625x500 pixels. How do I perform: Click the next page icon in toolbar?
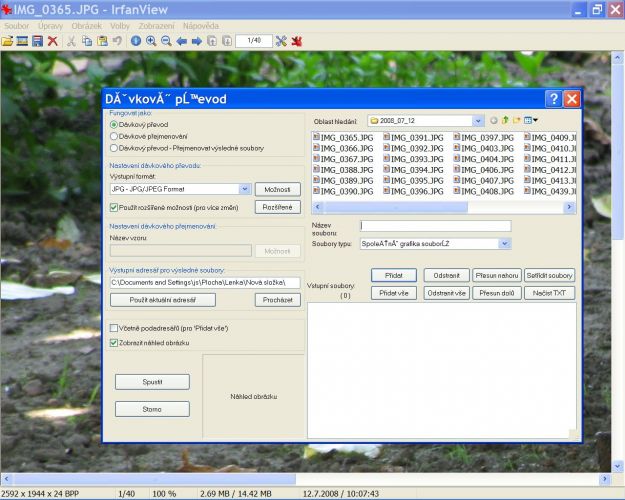coord(227,41)
